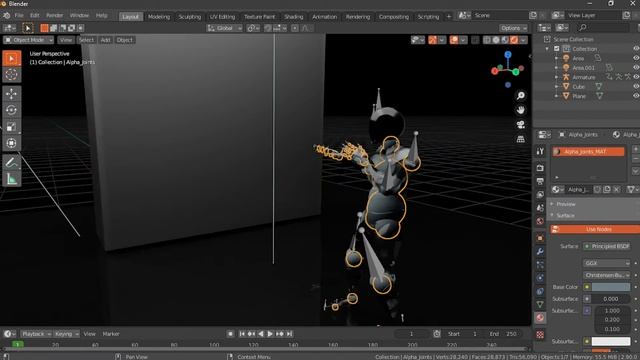The width and height of the screenshot is (640, 360).
Task: Hide the Plane object
Action: 636,96
